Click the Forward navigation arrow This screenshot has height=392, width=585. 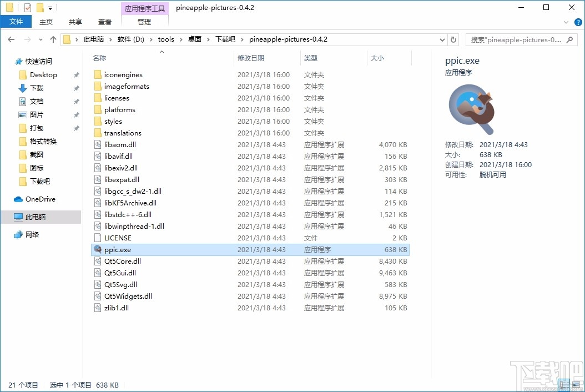point(27,39)
